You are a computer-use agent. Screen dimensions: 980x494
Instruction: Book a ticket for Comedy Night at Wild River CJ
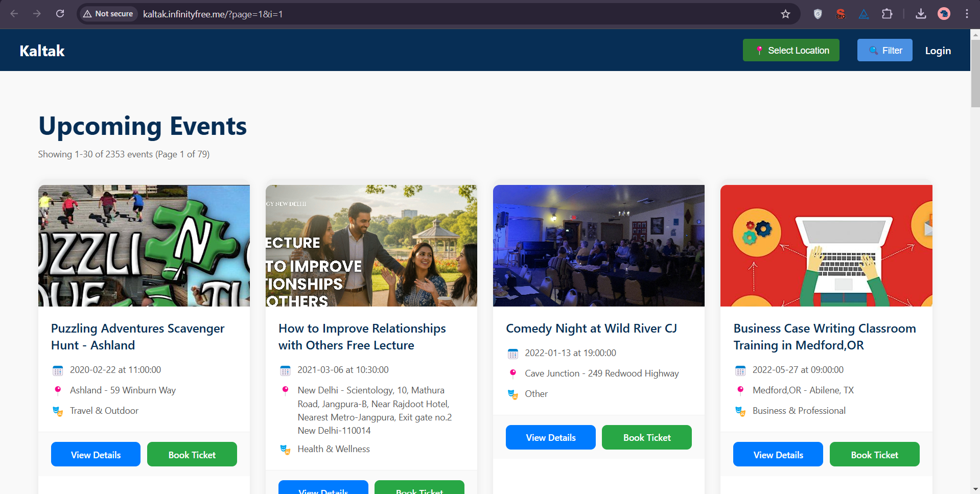coord(646,437)
